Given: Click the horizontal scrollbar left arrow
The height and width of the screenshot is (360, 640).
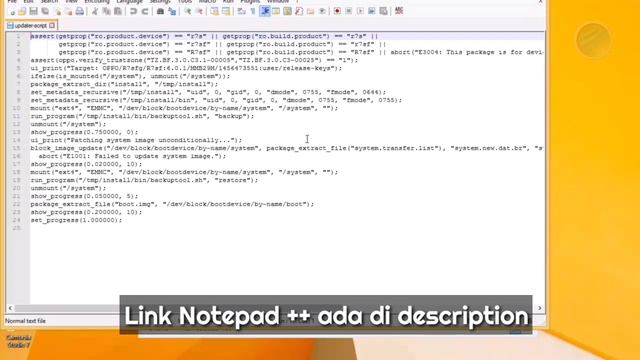Looking at the screenshot, I should [10, 308].
